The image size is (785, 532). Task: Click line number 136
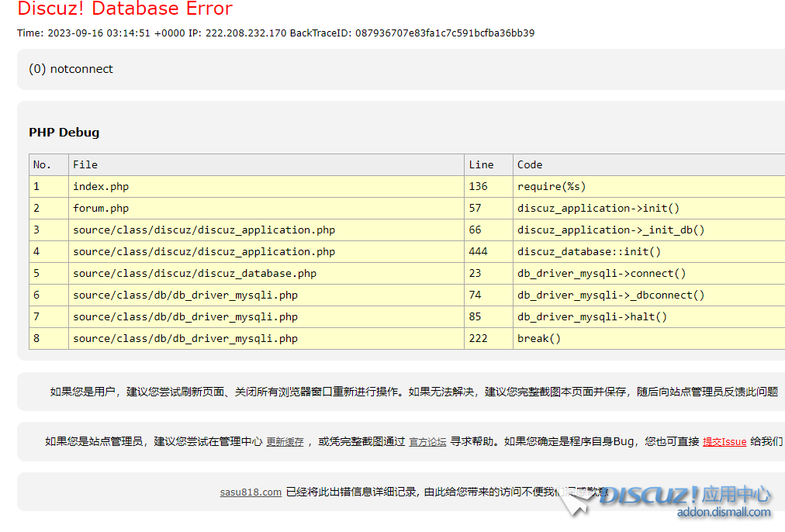[489, 187]
